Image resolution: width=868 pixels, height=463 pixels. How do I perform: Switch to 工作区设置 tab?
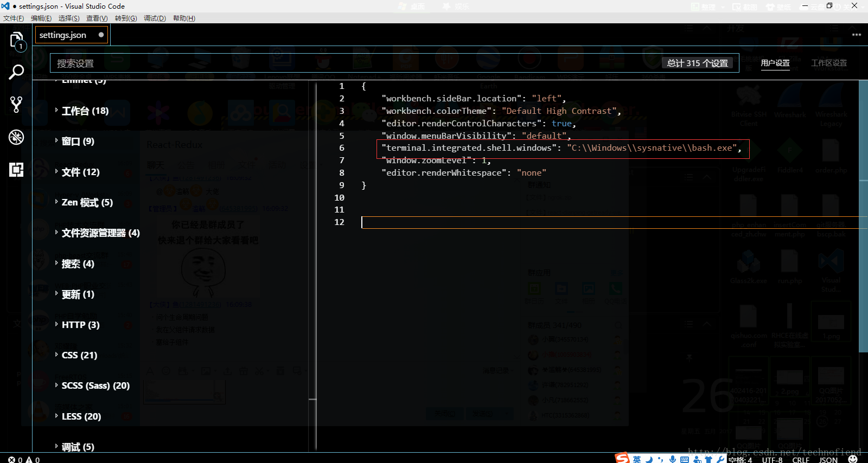[829, 63]
